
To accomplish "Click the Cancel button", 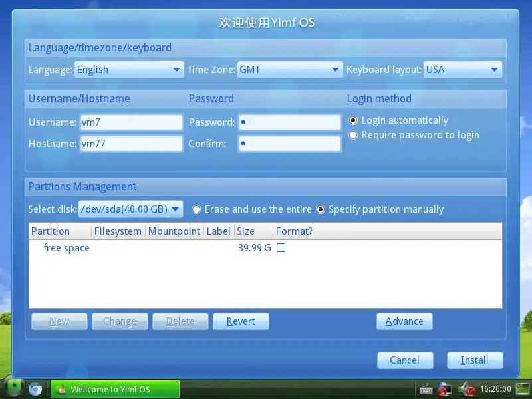I will coord(405,360).
